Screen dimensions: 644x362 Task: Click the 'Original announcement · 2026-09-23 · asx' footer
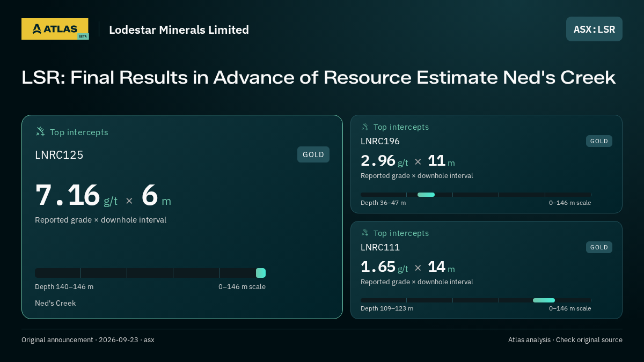click(88, 340)
